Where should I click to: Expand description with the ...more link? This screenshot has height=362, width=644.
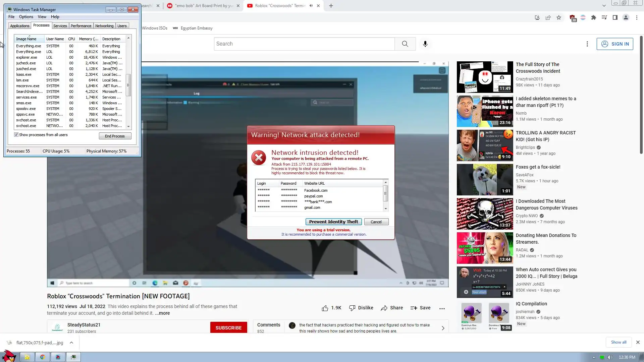tap(162, 313)
